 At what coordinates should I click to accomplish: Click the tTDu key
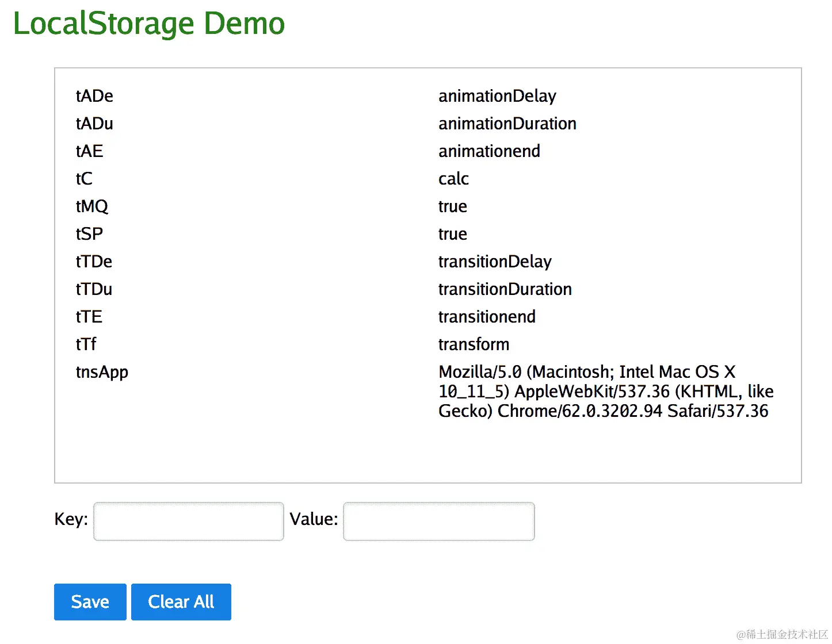(94, 289)
